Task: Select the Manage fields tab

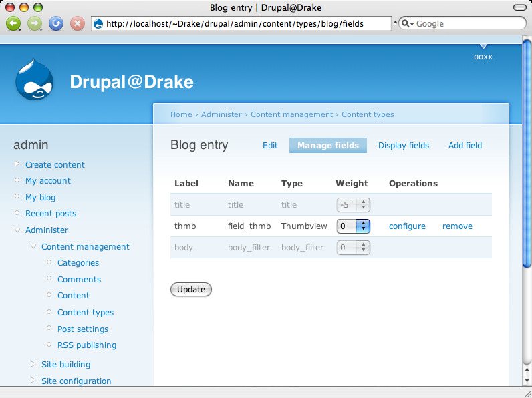Action: click(x=328, y=146)
